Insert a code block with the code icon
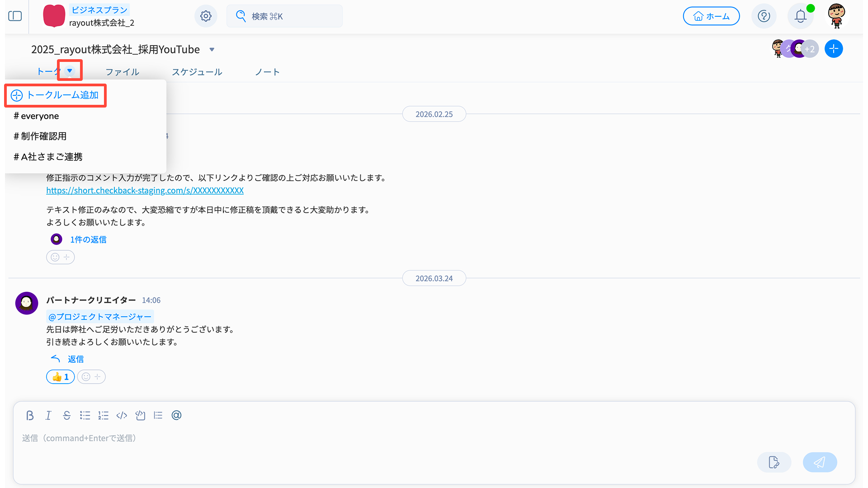Viewport: 868px width, 488px height. pyautogui.click(x=122, y=415)
